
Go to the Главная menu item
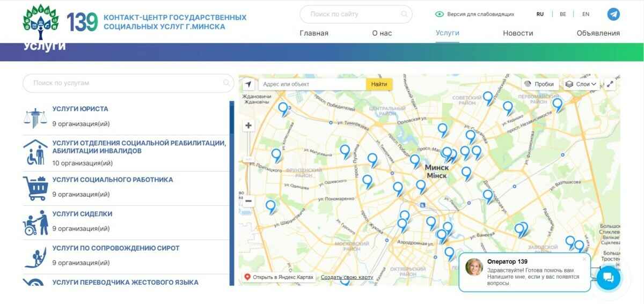[314, 33]
